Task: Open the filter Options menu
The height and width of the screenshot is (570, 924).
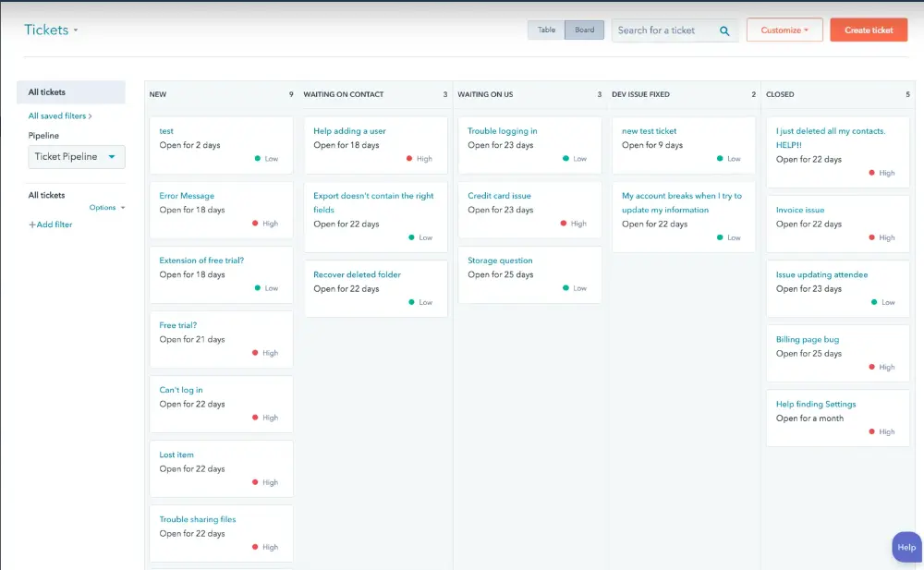Action: point(106,208)
